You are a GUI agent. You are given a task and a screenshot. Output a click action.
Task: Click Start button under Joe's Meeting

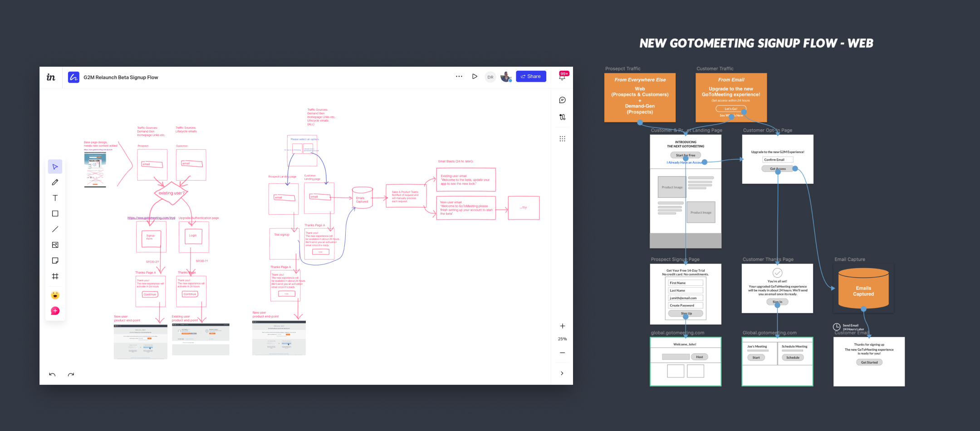click(x=756, y=358)
